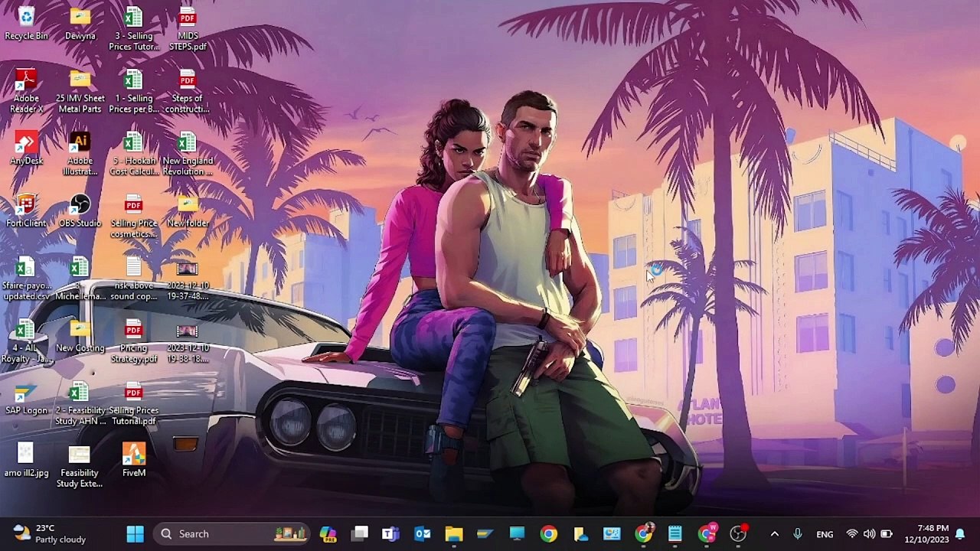The height and width of the screenshot is (551, 980).
Task: Select the 'Selling Price cosmetics' PDF file
Action: point(134,217)
